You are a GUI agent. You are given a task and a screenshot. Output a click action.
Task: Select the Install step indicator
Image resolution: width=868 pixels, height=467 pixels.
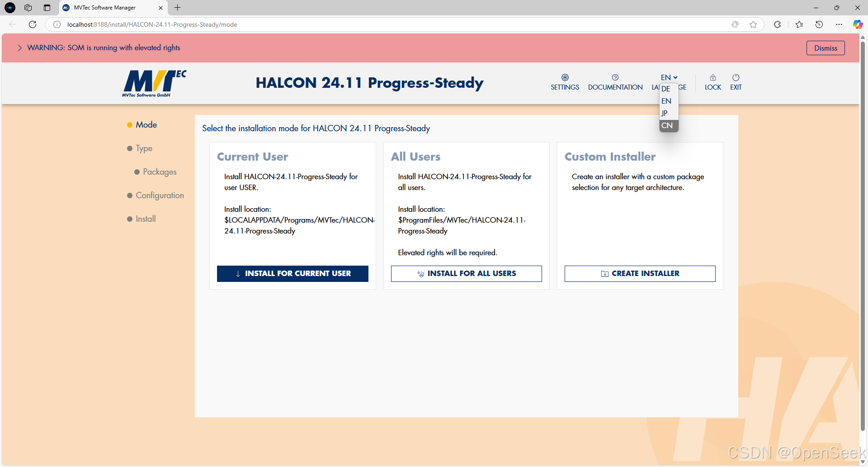point(146,219)
